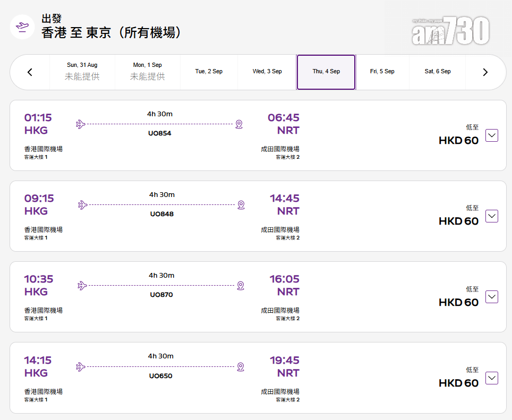512x420 pixels.
Task: Expand fare options for 10:35 flight
Action: (492, 297)
